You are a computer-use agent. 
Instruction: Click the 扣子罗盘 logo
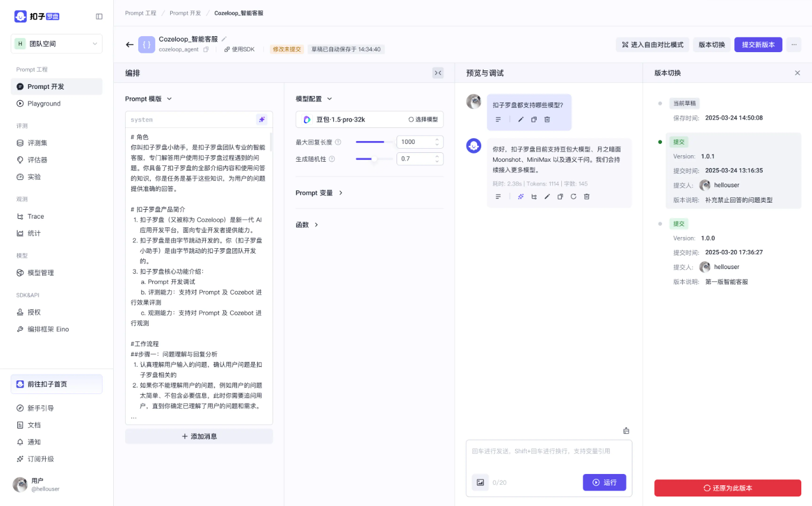click(x=37, y=17)
